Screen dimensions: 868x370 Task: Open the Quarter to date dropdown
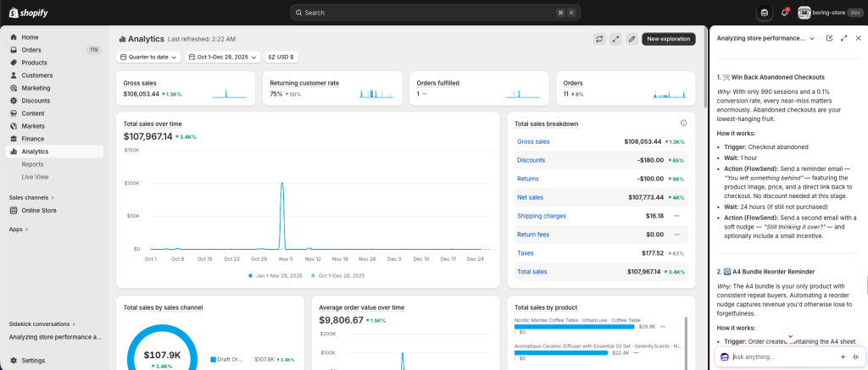[148, 57]
